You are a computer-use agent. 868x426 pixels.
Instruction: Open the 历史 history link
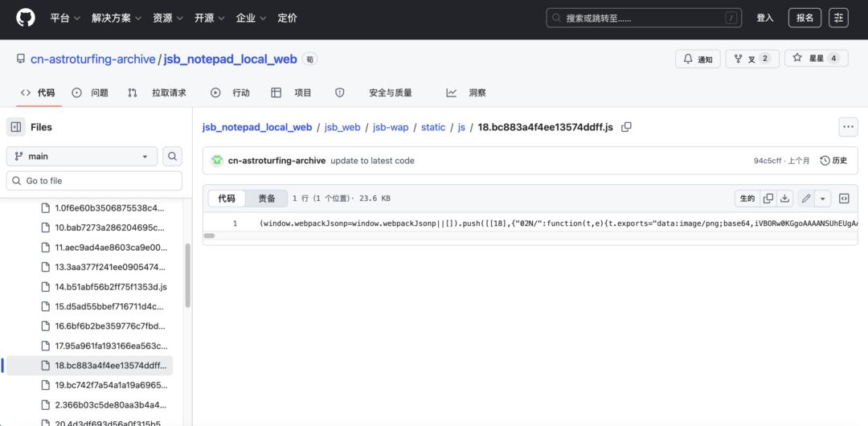pos(833,161)
